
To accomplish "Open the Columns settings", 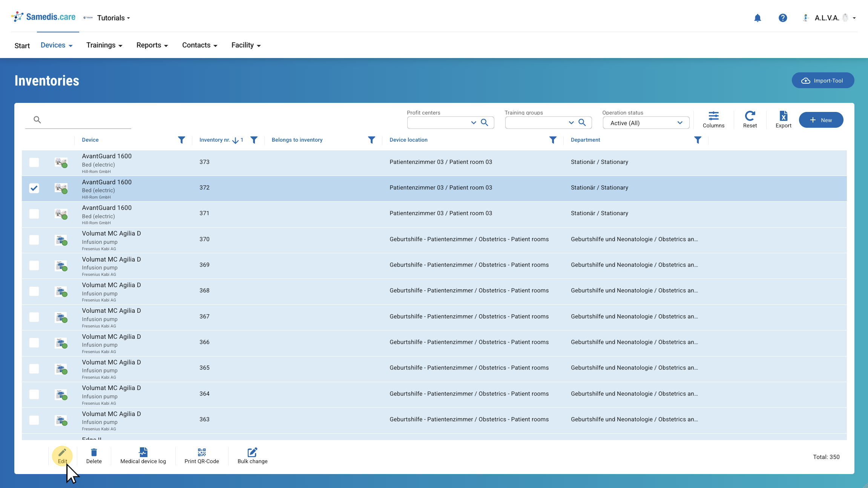I will (x=713, y=120).
